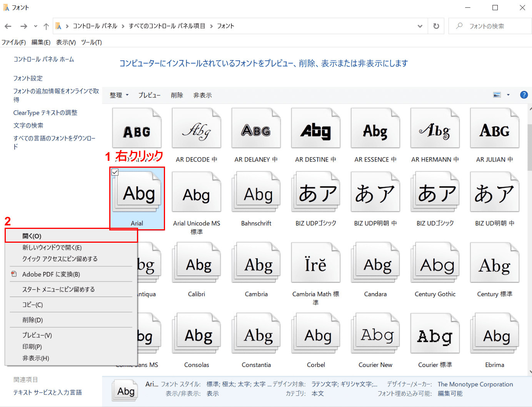This screenshot has width=532, height=407.
Task: Select the Calibri font icon
Action: [197, 263]
